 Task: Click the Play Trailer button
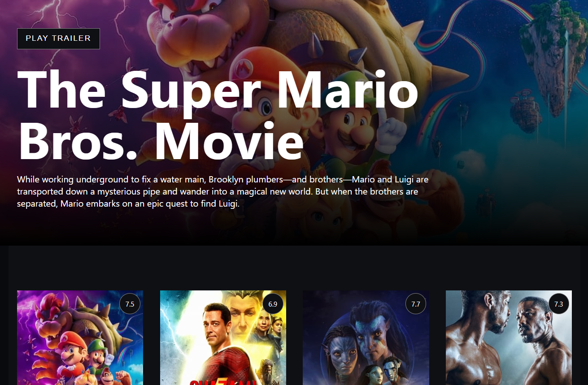point(58,39)
